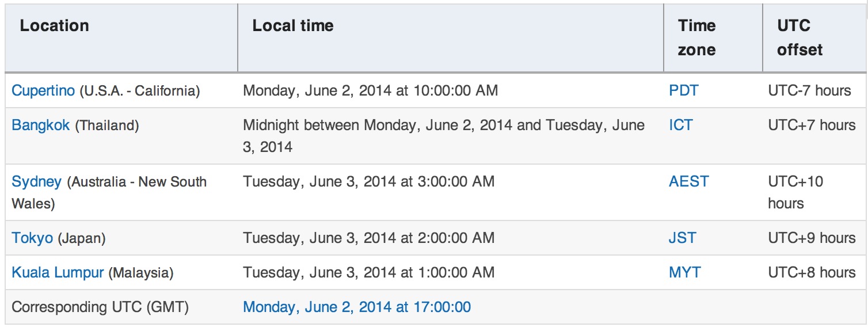Open the Bangkok location link
Viewport: 868px width, 327px height.
[x=41, y=126]
